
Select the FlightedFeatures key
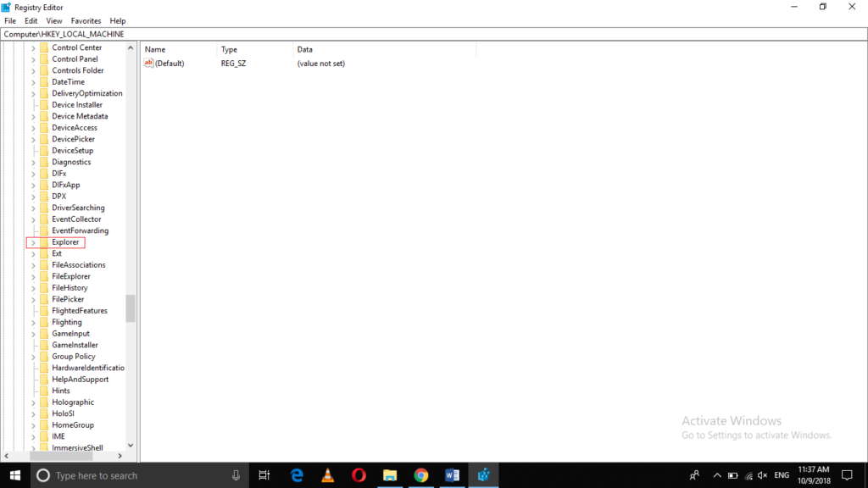[x=80, y=311]
